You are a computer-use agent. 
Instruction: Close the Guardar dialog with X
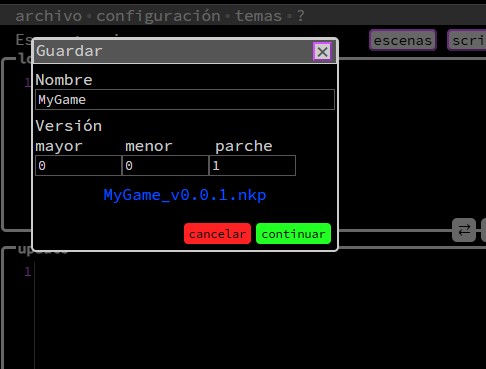pyautogui.click(x=322, y=52)
